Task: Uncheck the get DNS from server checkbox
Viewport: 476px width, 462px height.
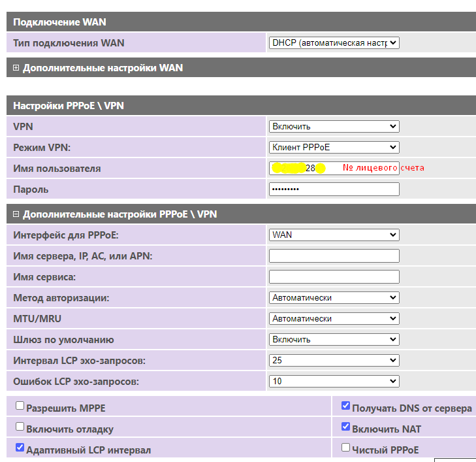Action: 345,406
